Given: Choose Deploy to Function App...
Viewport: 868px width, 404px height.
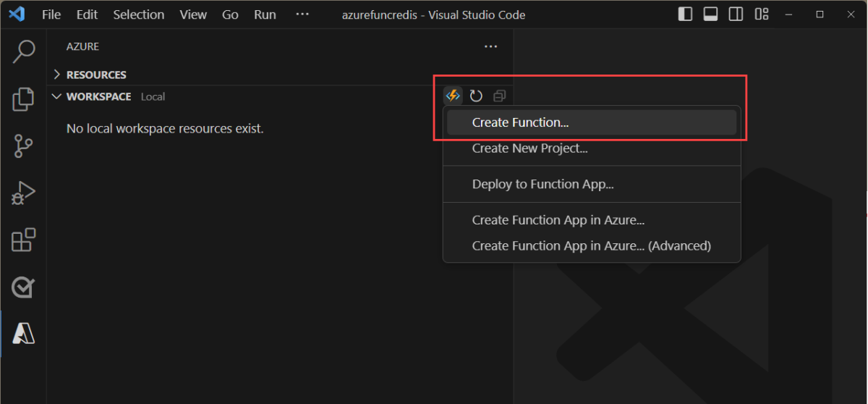Looking at the screenshot, I should coord(542,184).
